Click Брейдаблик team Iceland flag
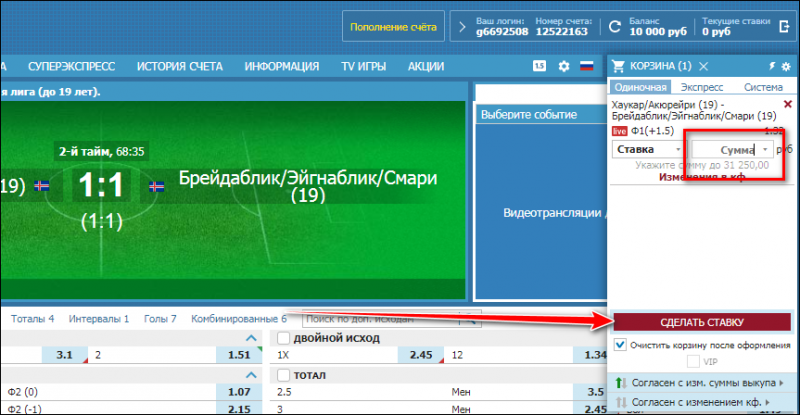800x415 pixels. (157, 186)
